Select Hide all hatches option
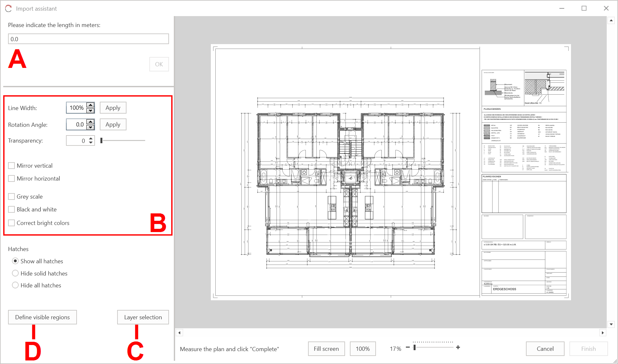This screenshot has width=618, height=364. tap(15, 285)
